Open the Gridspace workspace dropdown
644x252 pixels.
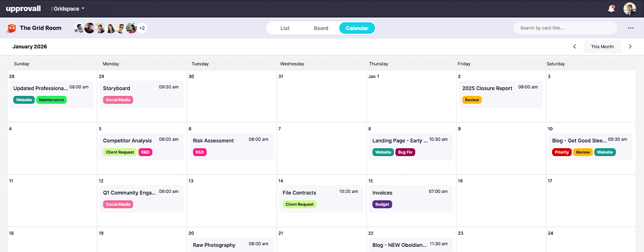(x=68, y=9)
